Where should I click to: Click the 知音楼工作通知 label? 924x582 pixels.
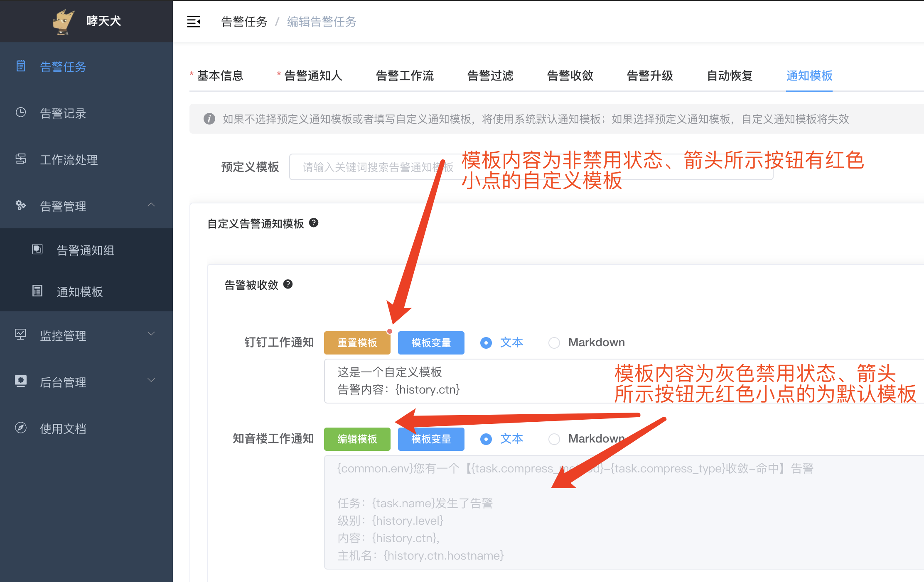(273, 439)
